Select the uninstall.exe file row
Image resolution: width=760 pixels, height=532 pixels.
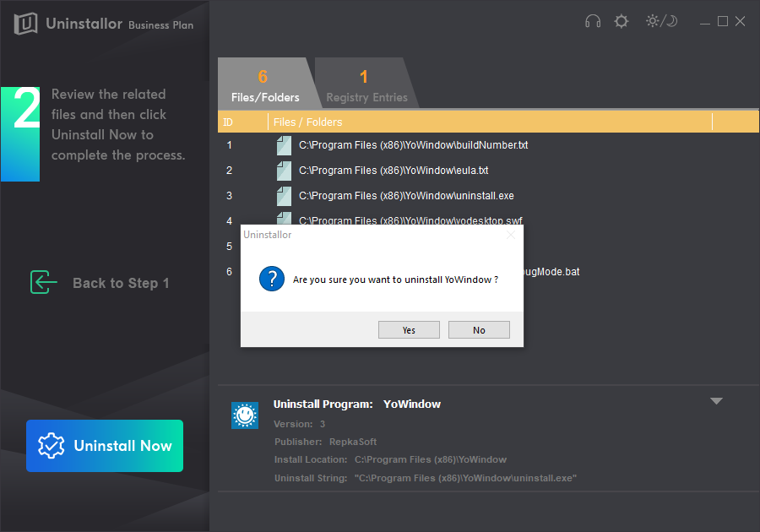point(488,196)
